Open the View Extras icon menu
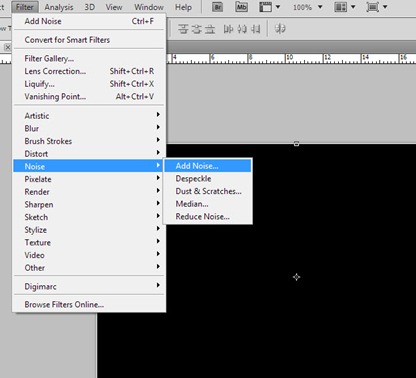Viewport: 416px width, 378px height. (x=266, y=7)
